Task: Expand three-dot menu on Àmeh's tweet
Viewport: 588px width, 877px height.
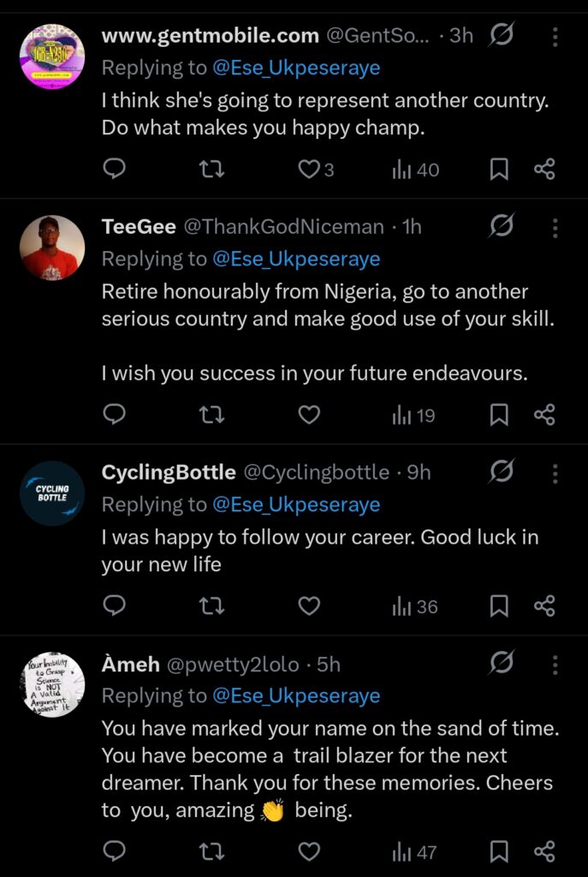Action: (555, 664)
